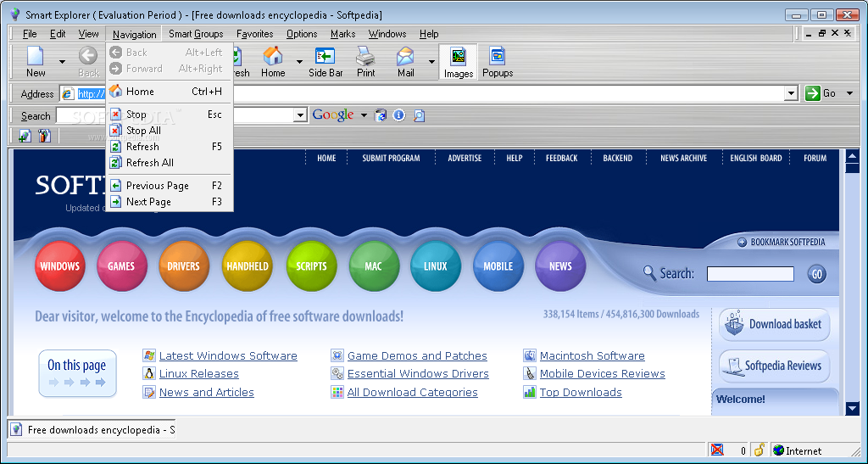Expand the New button dropdown arrow
Screen dimensions: 868x464
62,61
